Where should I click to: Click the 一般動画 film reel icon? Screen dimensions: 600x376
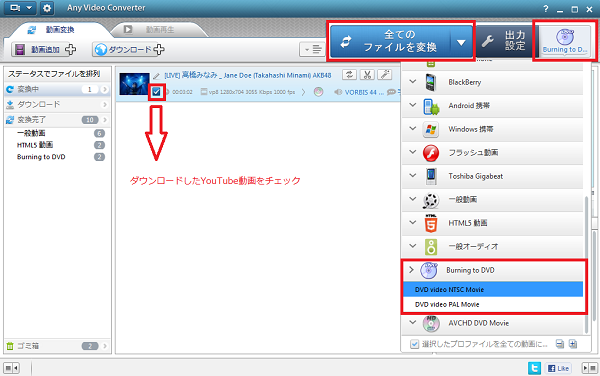(x=431, y=200)
